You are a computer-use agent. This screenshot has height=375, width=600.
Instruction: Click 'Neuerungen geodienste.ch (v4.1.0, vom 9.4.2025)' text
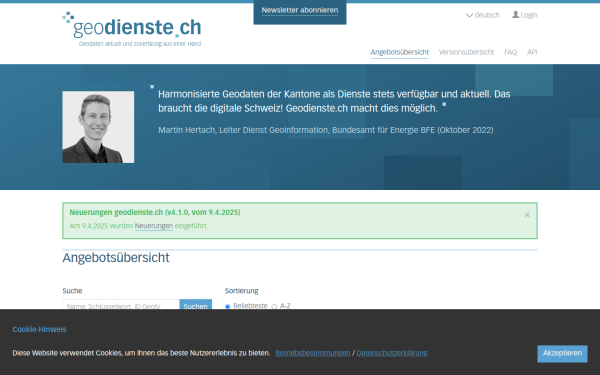155,212
